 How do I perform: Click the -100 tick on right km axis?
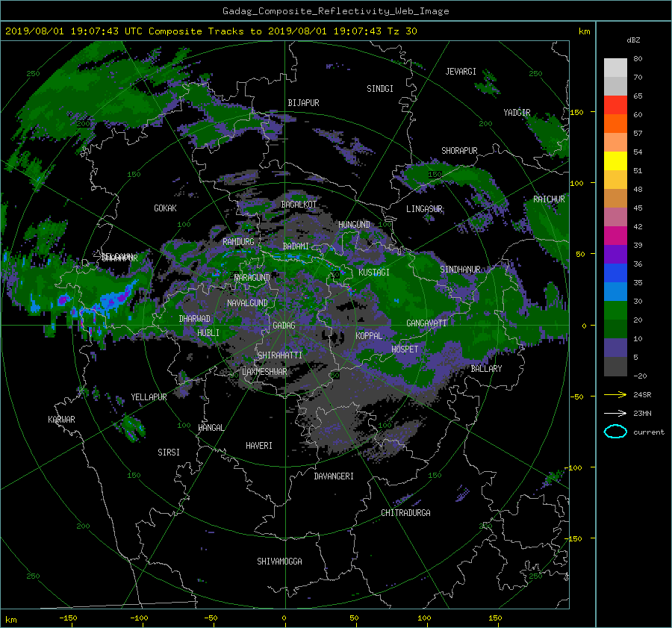pos(574,467)
